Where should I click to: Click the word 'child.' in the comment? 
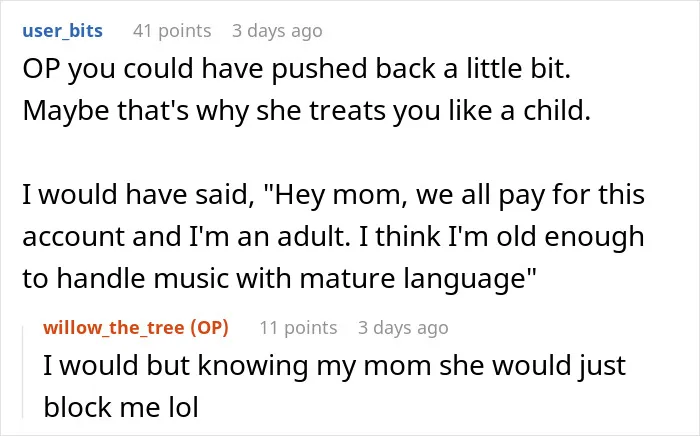(x=557, y=111)
